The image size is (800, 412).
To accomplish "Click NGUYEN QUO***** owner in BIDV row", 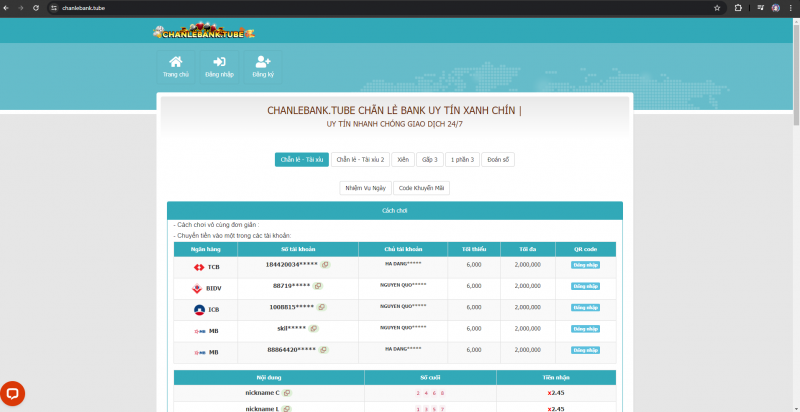I will 403,285.
